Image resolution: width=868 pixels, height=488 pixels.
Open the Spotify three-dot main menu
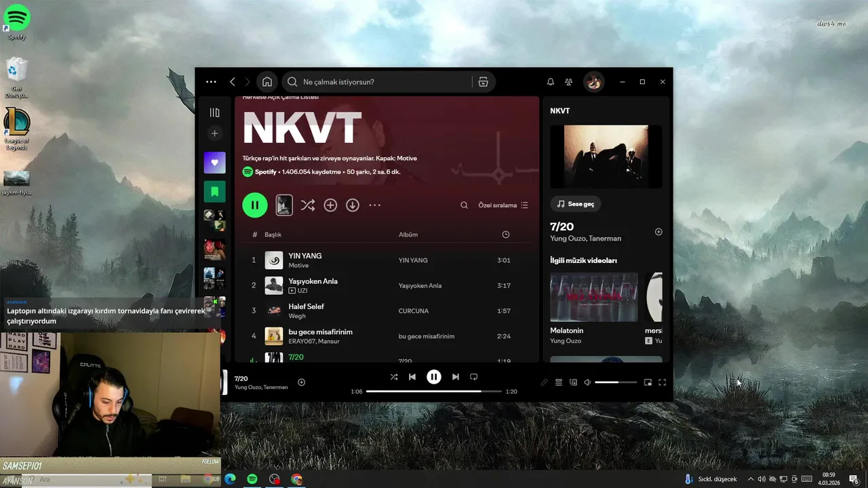(211, 82)
